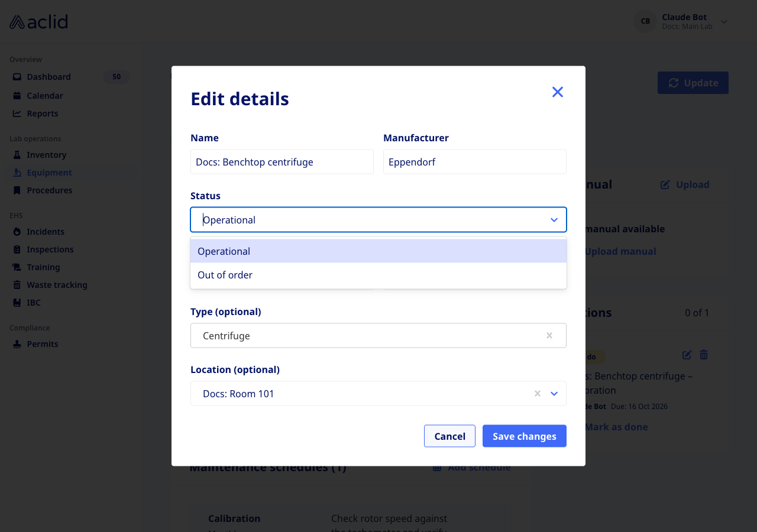
Task: Click the Update button
Action: point(693,83)
